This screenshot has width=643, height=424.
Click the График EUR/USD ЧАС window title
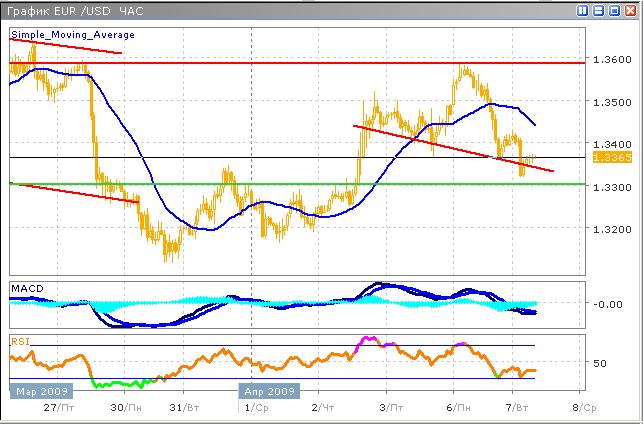click(77, 10)
